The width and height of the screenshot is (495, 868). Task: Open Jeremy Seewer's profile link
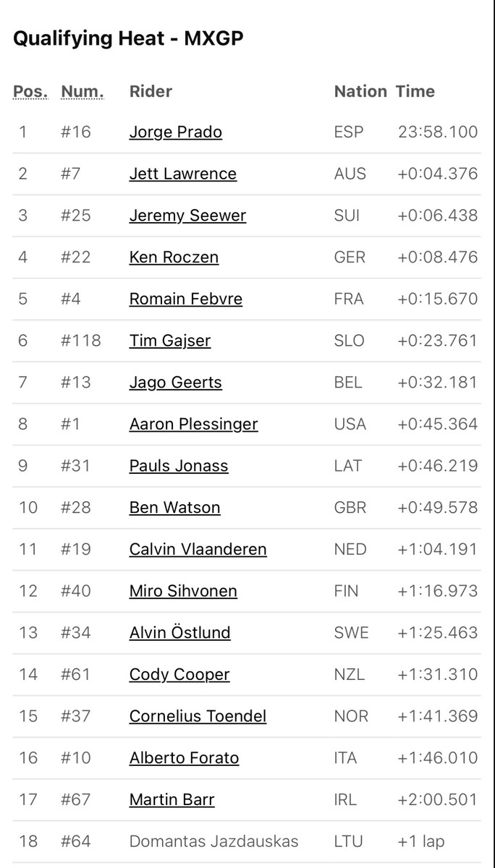pyautogui.click(x=187, y=216)
